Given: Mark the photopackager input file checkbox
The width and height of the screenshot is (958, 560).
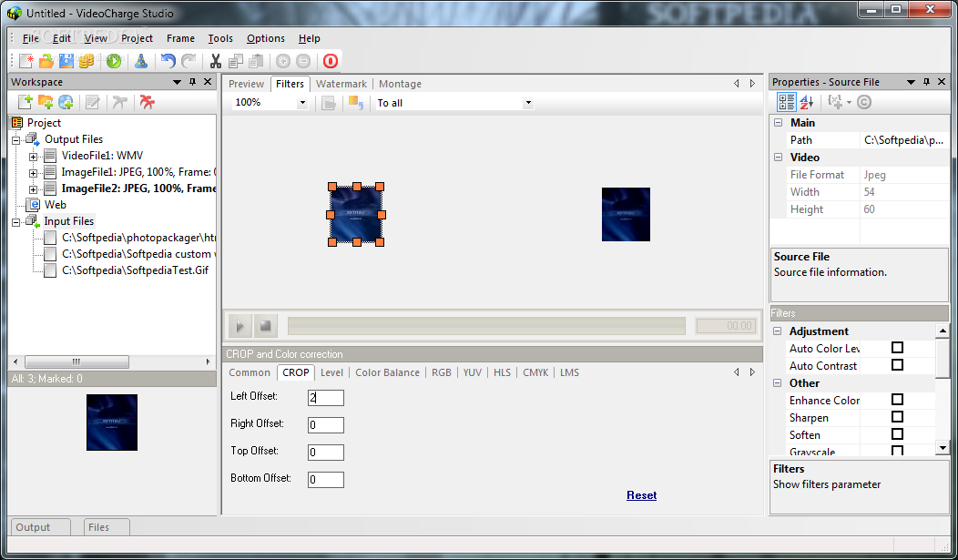Looking at the screenshot, I should pos(50,238).
